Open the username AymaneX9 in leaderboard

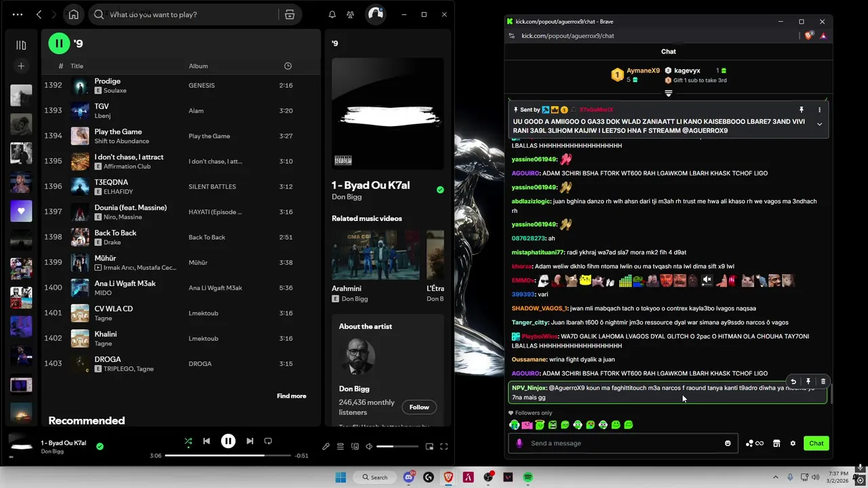643,70
